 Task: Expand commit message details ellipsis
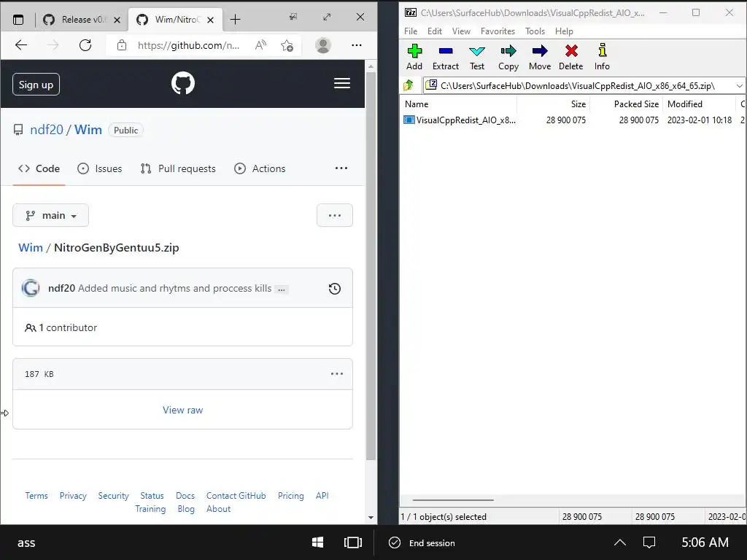click(282, 289)
